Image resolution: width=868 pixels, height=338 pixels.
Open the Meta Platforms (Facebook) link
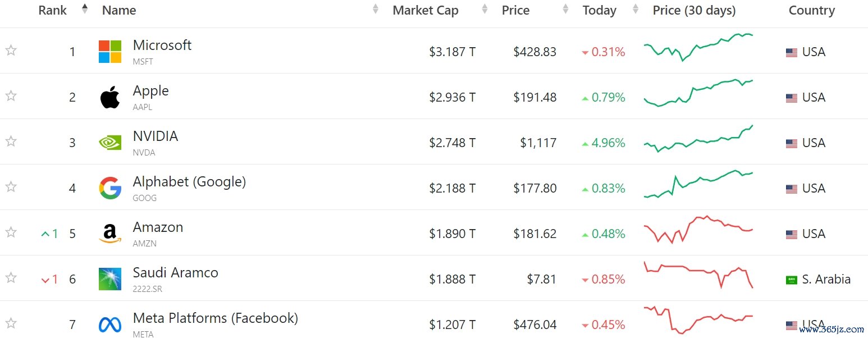(x=216, y=318)
